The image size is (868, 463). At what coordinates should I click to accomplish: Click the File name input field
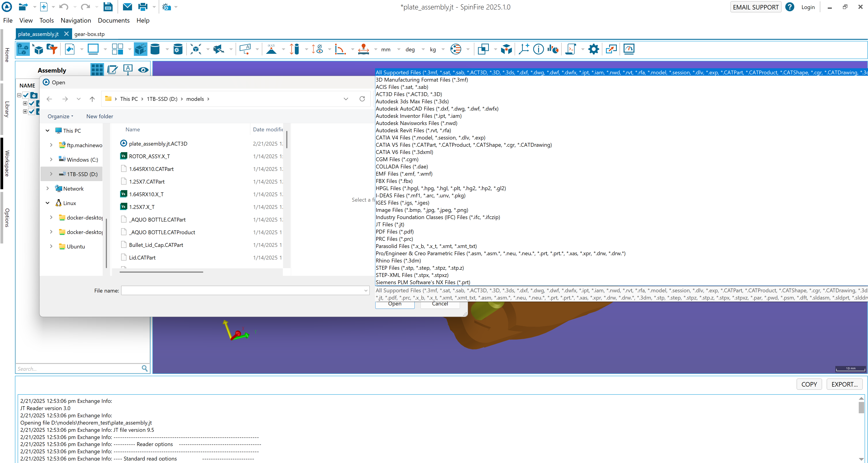point(243,291)
